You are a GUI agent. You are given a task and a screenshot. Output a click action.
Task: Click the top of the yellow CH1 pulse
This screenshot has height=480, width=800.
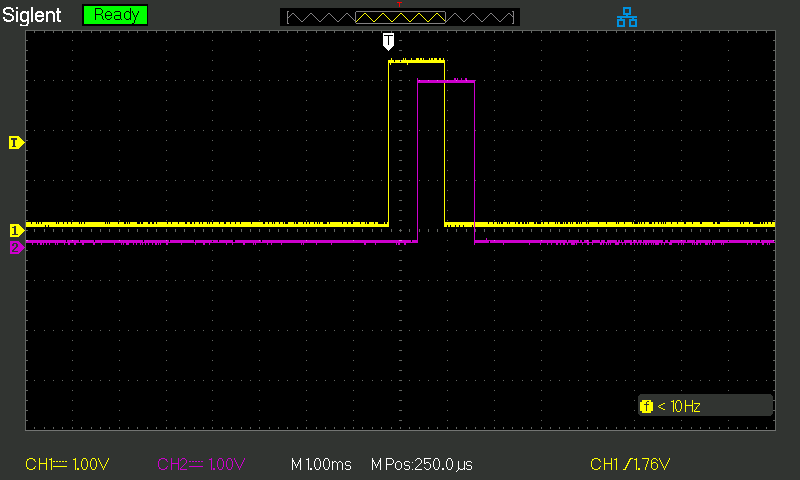[416, 61]
